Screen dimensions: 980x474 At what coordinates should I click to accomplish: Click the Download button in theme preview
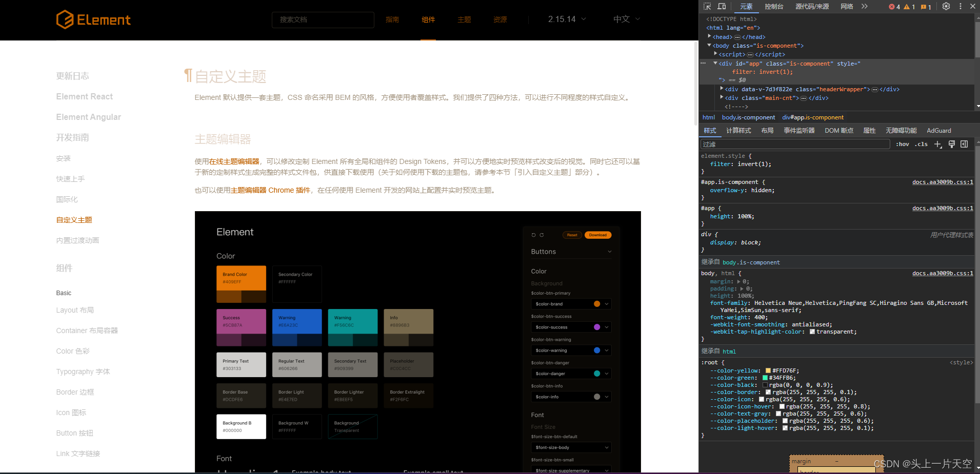click(x=597, y=235)
